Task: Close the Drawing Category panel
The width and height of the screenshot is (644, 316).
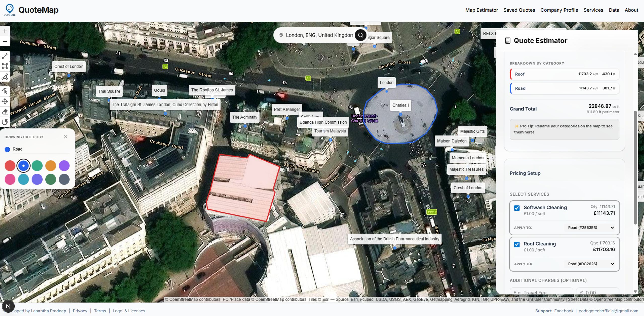Action: coord(65,137)
